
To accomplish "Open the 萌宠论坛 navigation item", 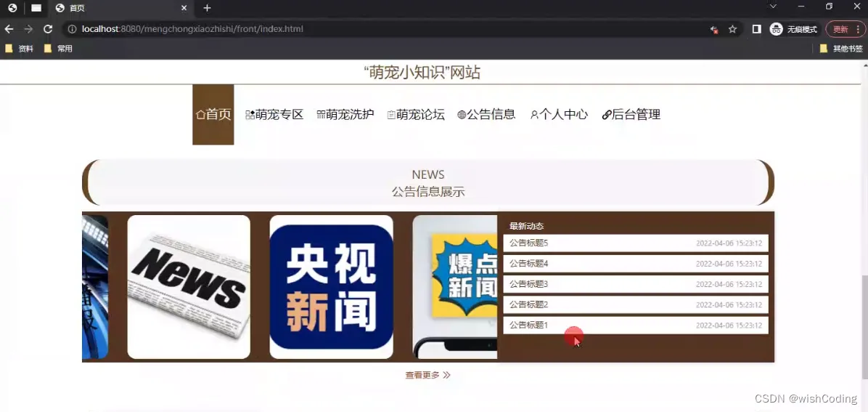I will [416, 115].
